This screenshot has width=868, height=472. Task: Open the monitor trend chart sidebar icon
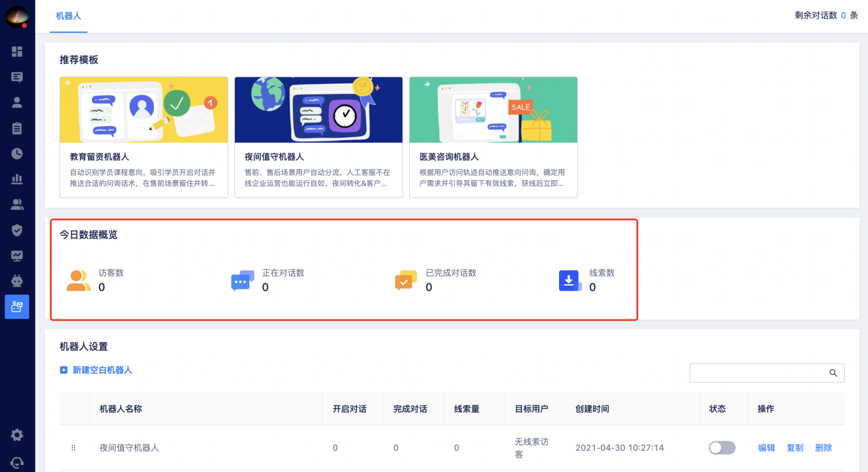click(17, 255)
